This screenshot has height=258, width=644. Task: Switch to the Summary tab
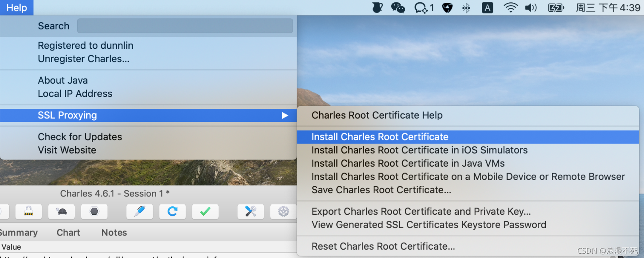point(18,233)
